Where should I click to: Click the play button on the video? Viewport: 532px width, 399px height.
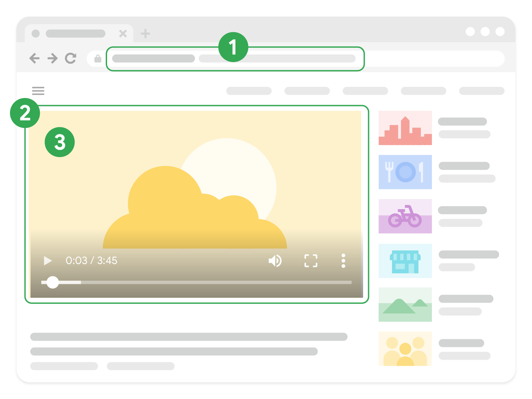(x=48, y=261)
